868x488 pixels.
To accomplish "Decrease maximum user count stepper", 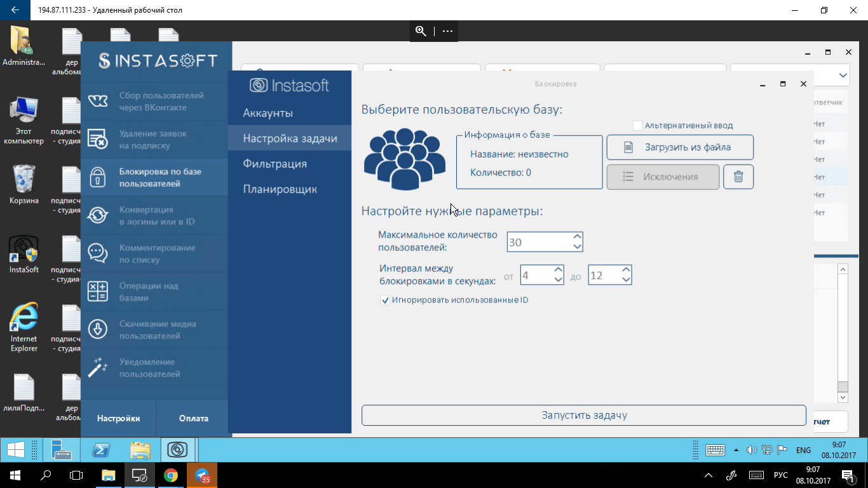I will tap(577, 247).
